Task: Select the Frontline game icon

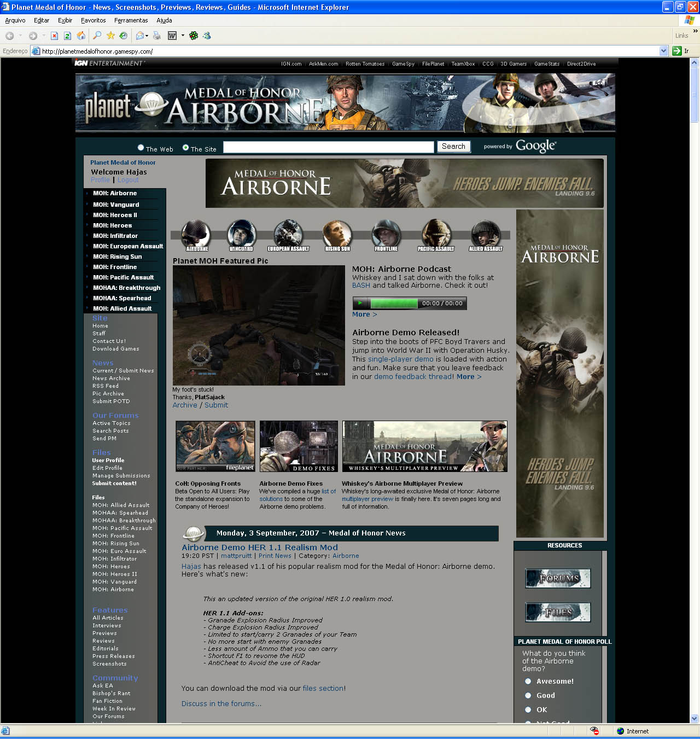Action: pyautogui.click(x=386, y=234)
